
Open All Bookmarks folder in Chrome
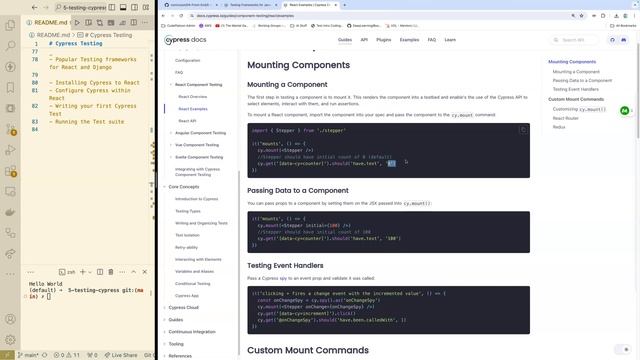pyautogui.click(x=623, y=26)
